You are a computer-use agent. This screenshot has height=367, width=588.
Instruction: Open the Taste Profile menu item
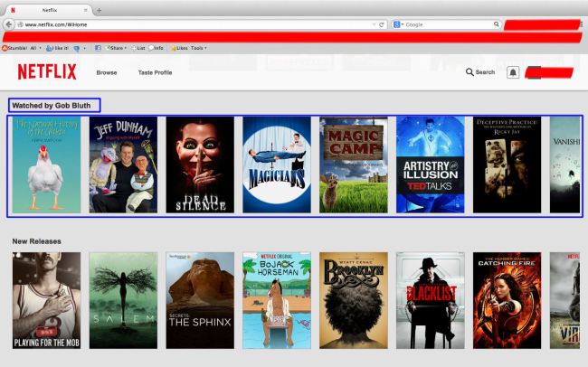pyautogui.click(x=155, y=72)
